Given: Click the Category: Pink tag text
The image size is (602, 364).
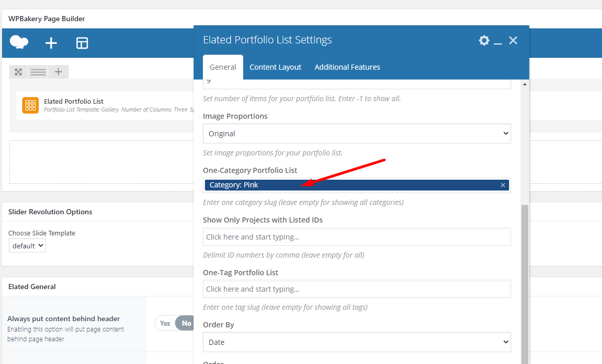Looking at the screenshot, I should [233, 185].
